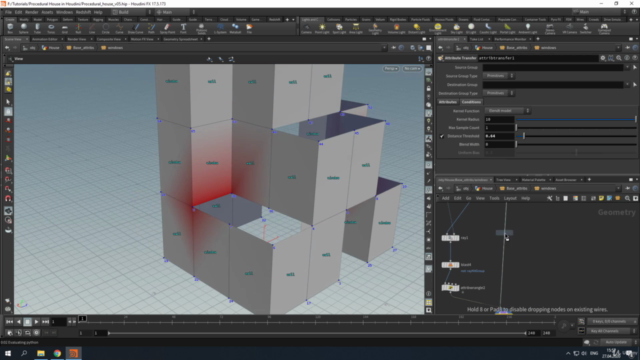Pick the L-System shelf tool
The width and height of the screenshot is (640, 360).
pyautogui.click(x=220, y=28)
